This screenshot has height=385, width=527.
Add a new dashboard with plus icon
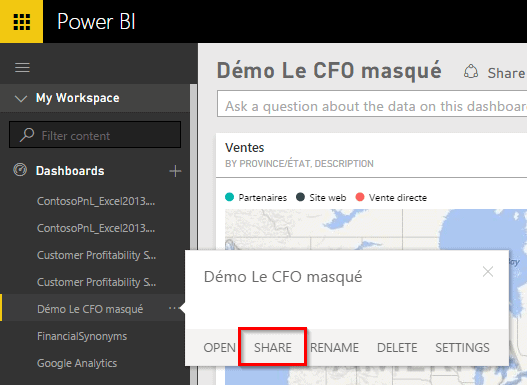[x=175, y=171]
